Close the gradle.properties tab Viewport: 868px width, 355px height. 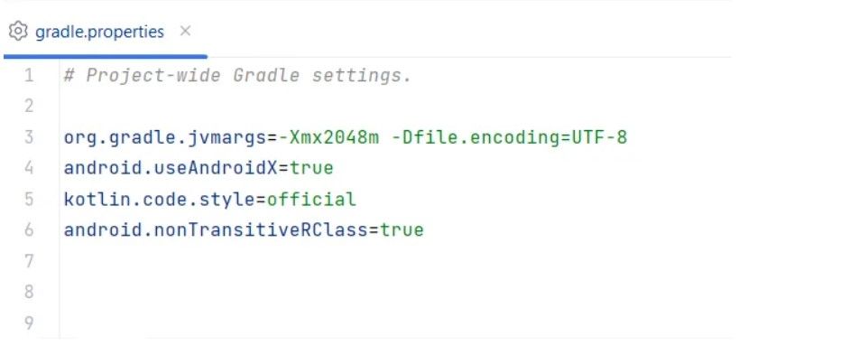click(186, 32)
